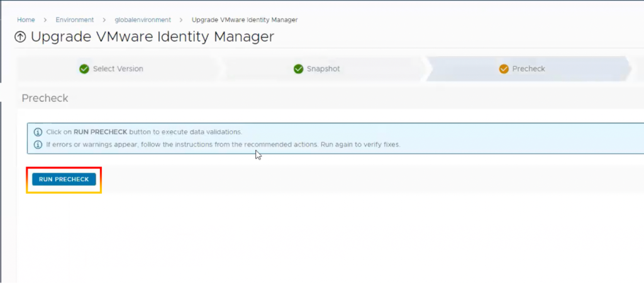The image size is (644, 285).
Task: Click green checkmark icon beside Snapshot
Action: 299,69
